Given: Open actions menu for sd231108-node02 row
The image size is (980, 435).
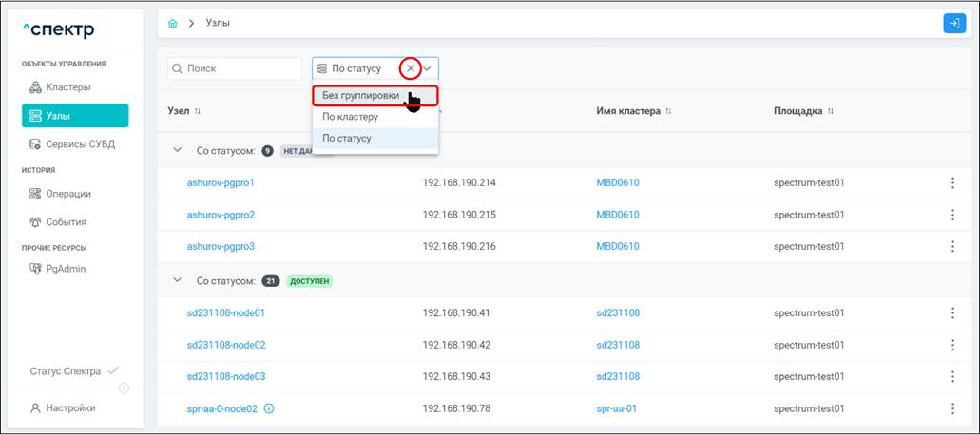Looking at the screenshot, I should [x=952, y=345].
